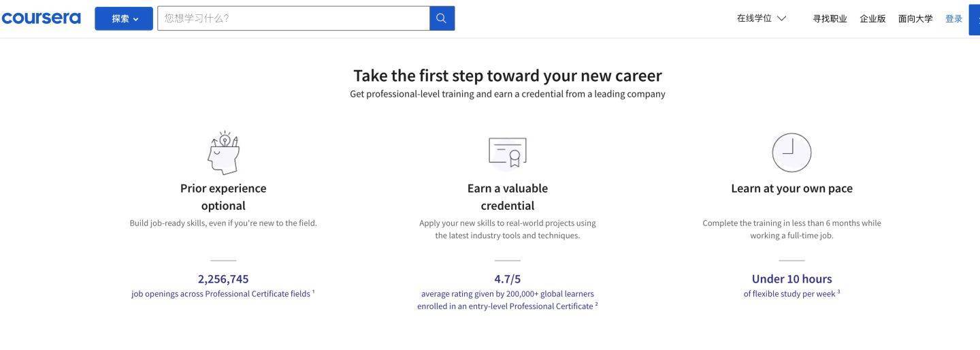980x350 pixels.
Task: Focus the 您想学习什么 search field
Action: coord(293,18)
